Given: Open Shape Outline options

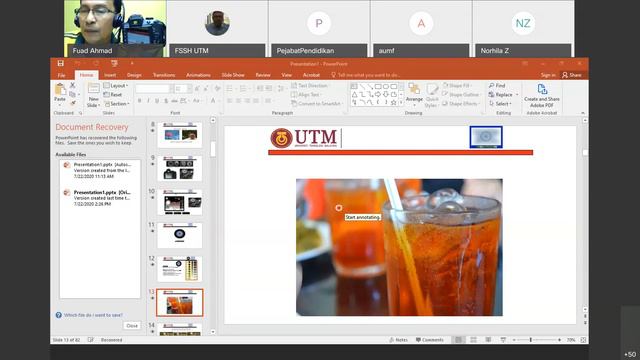Looking at the screenshot, I should [461, 95].
